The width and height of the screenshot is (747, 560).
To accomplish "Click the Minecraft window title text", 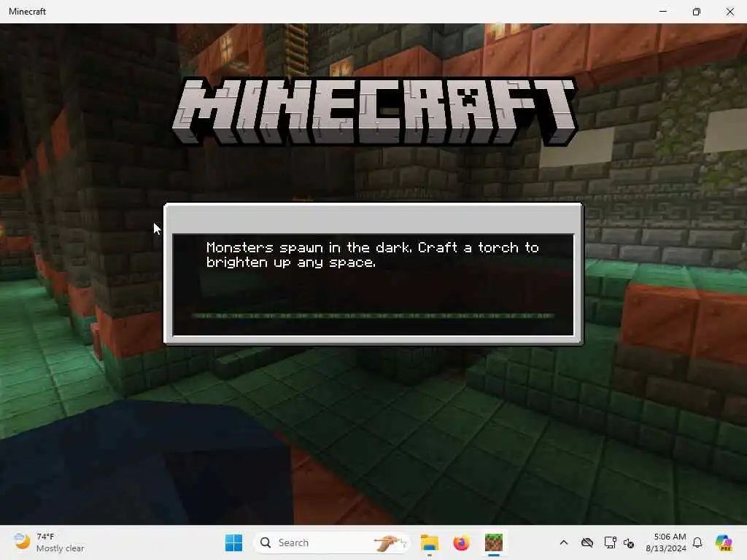I will click(27, 12).
